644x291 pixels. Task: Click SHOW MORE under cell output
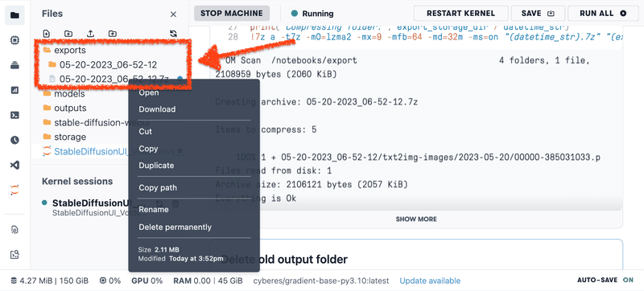point(416,219)
